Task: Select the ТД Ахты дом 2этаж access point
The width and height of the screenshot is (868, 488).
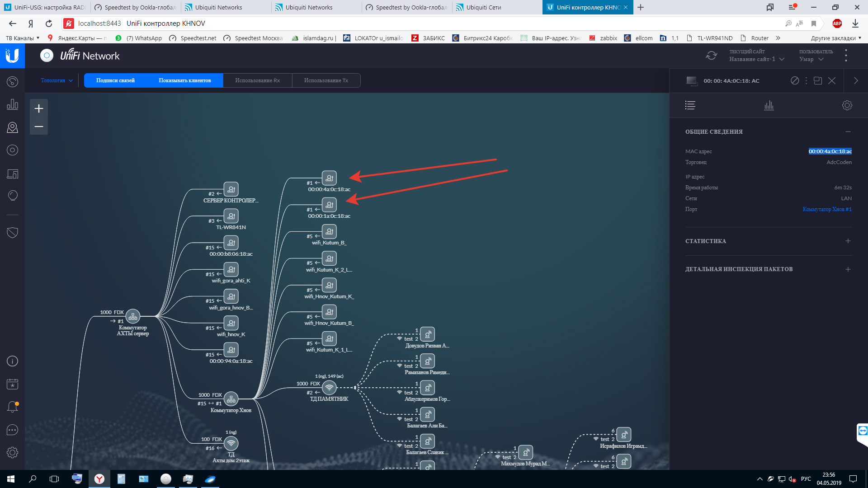Action: pyautogui.click(x=231, y=443)
